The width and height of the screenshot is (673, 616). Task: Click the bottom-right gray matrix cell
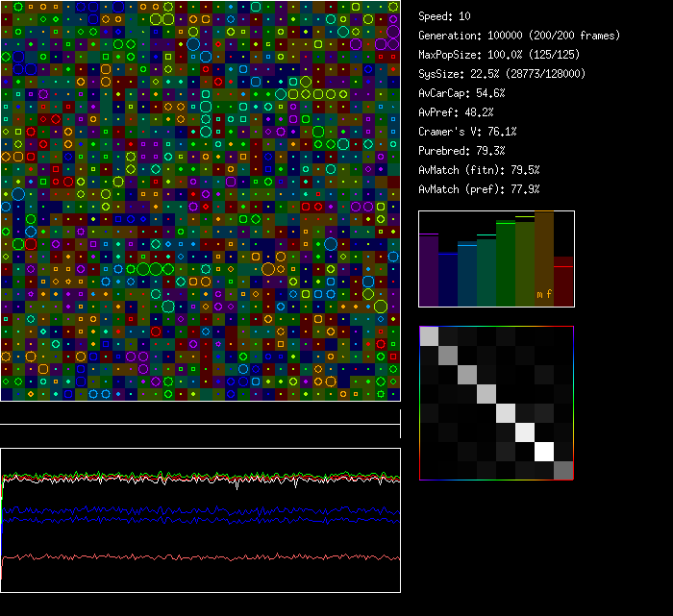[563, 470]
